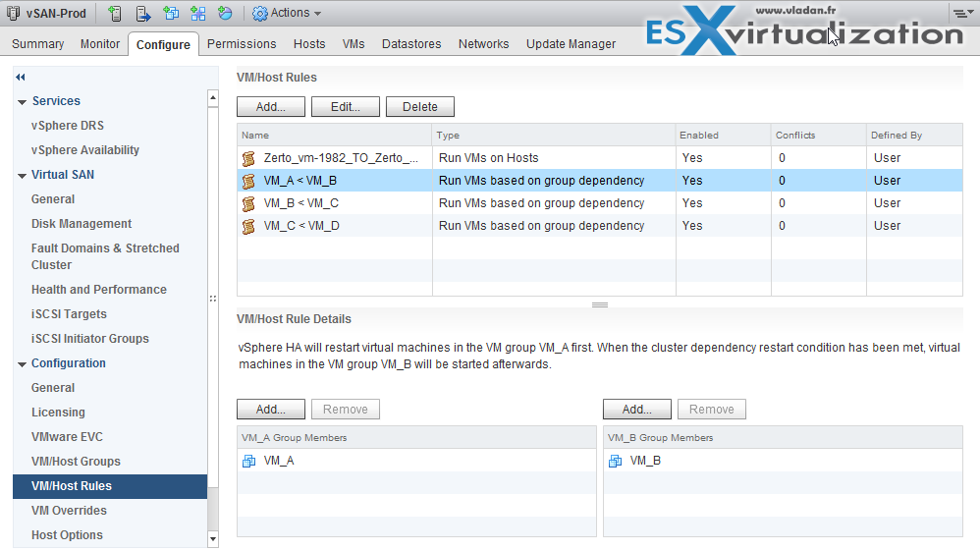Collapse the Virtual SAN section triangle
Screen dimensions: 980x551
click(22, 176)
